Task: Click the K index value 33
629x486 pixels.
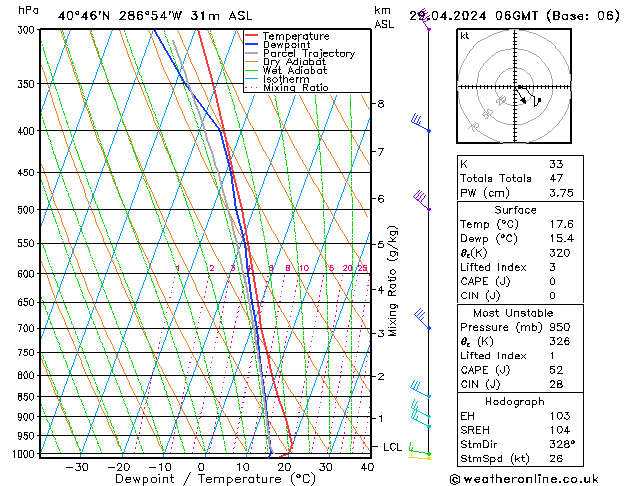Action: coord(556,164)
